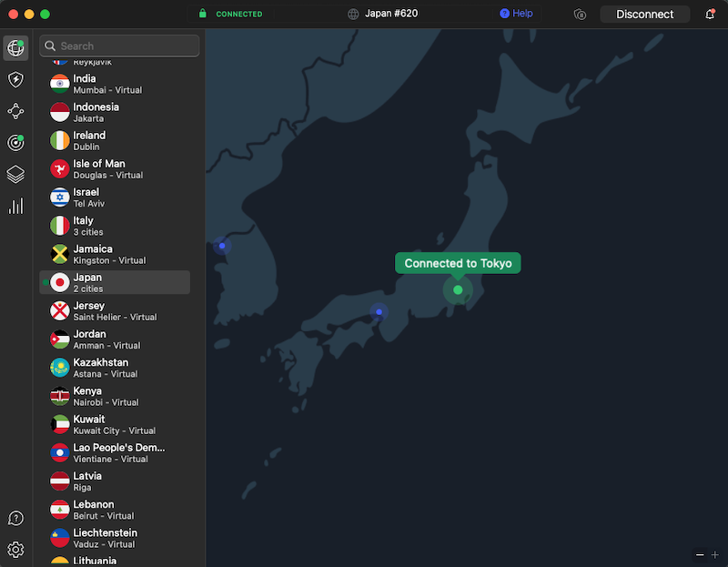Click the Israel flag icon
This screenshot has height=567, width=728.
[x=60, y=197]
